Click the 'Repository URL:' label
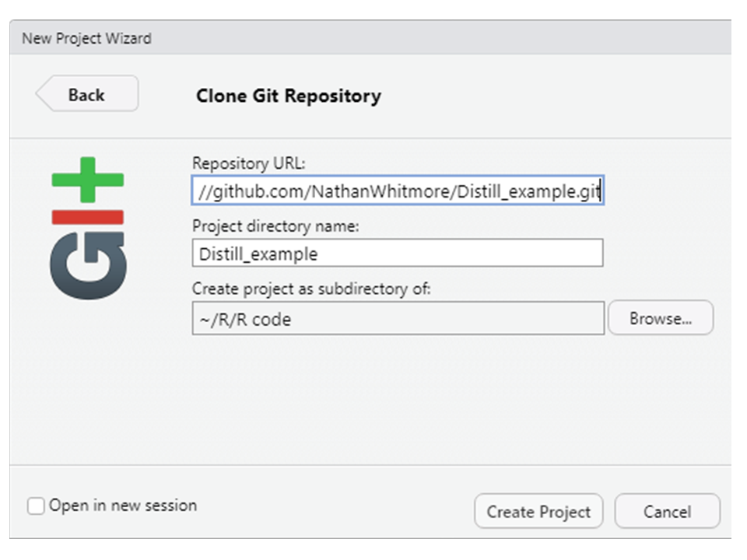 point(249,163)
